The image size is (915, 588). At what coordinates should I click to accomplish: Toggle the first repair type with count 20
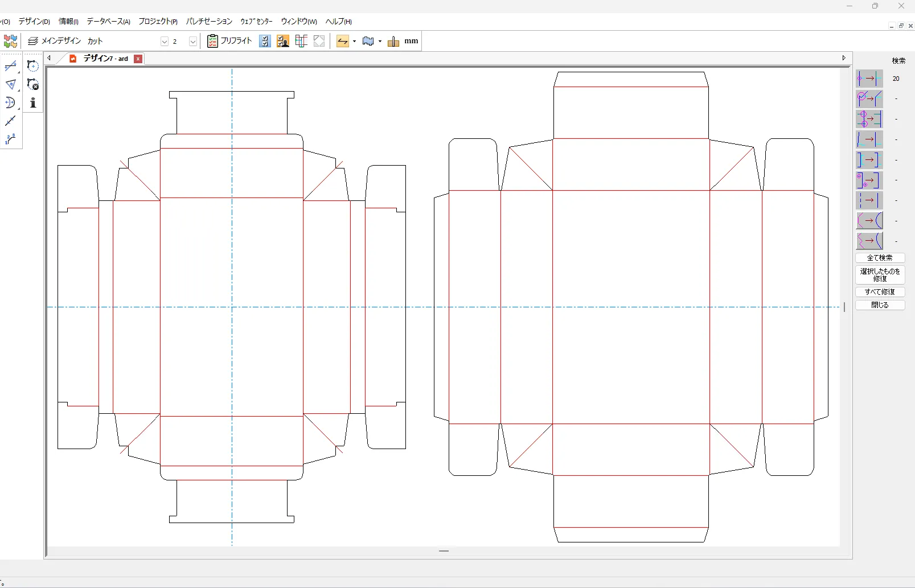point(869,79)
